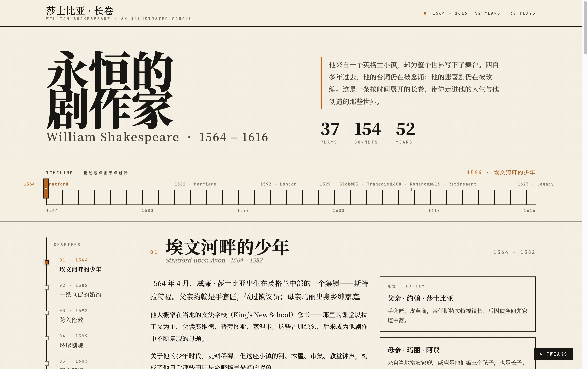Click the 1564 – 1582 range beside the heading
Viewport: 588px width, 369px height.
[x=514, y=252]
